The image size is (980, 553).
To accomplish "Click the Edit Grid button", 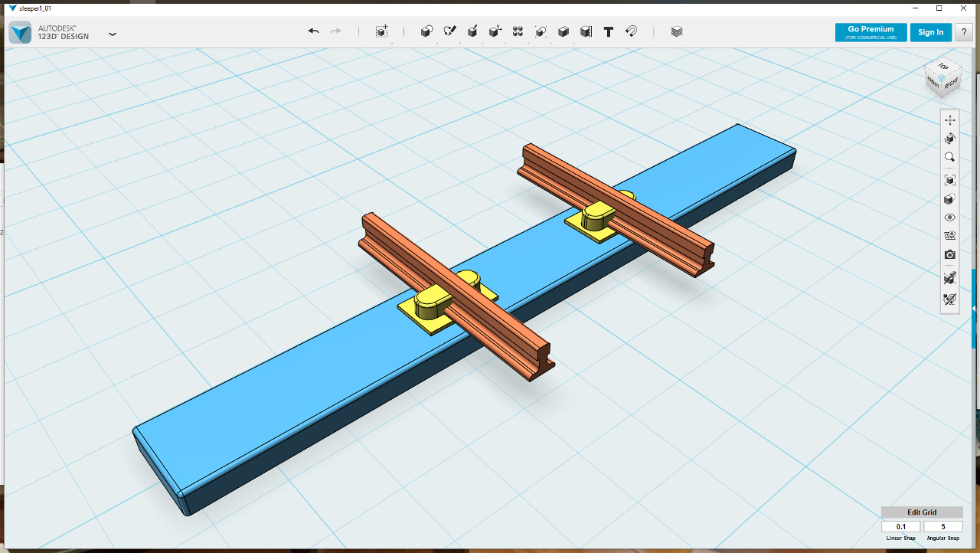I will coord(922,512).
